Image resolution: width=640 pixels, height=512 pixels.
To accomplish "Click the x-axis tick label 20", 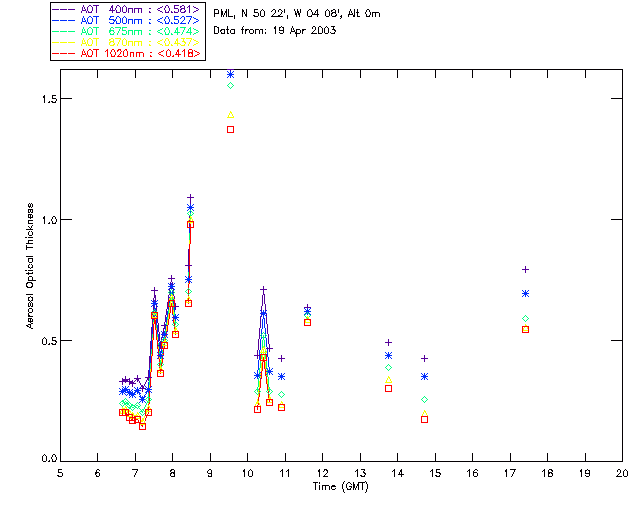I will pos(622,473).
